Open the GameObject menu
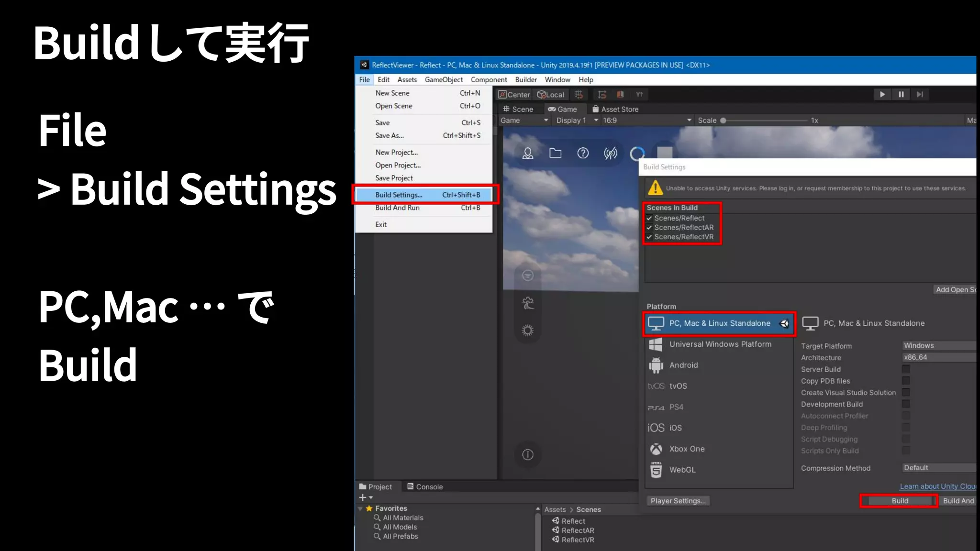 [x=444, y=80]
